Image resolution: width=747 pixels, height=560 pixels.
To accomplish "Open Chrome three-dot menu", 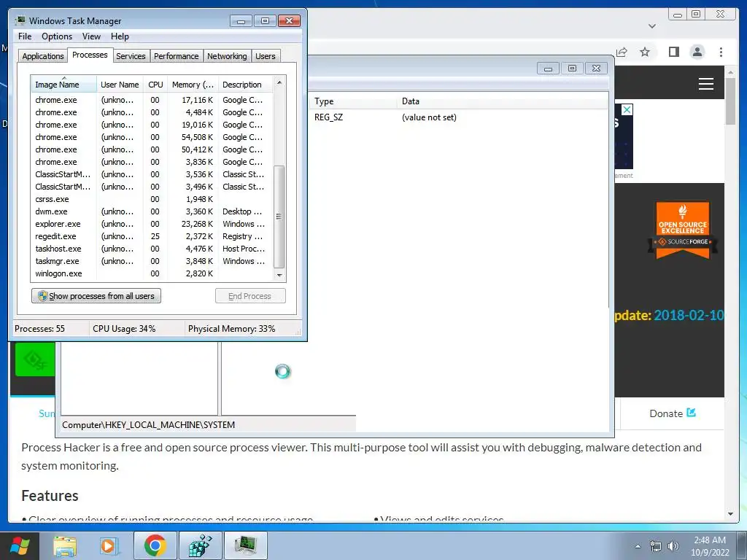I will pyautogui.click(x=721, y=52).
